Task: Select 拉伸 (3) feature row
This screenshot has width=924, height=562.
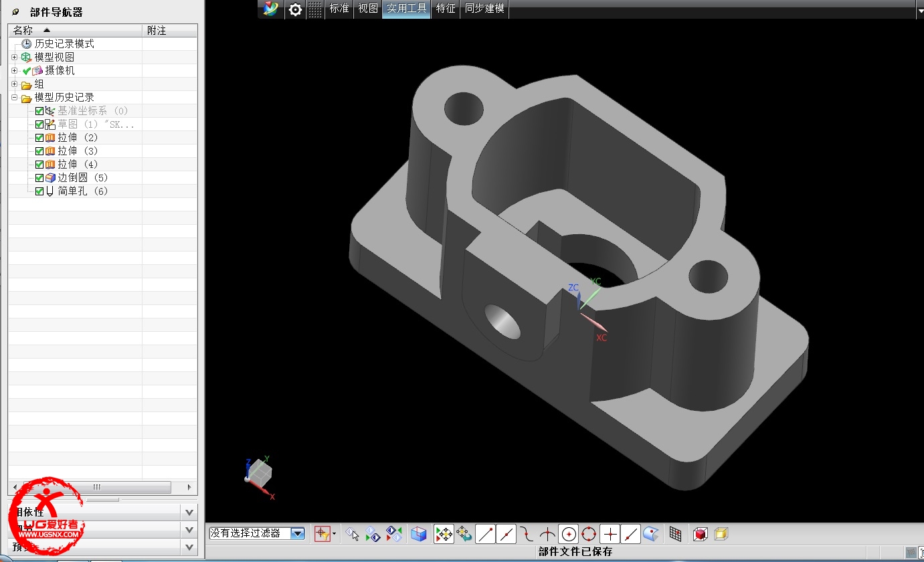Action: coord(77,151)
